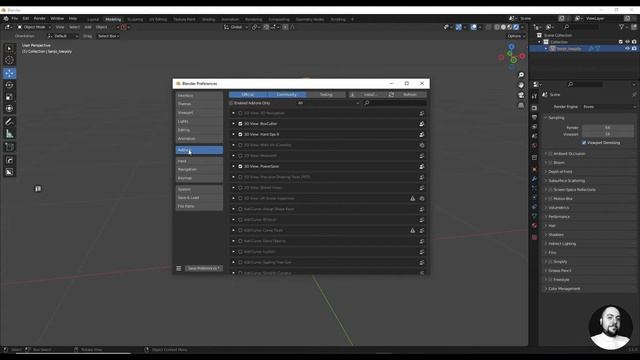The height and width of the screenshot is (360, 640).
Task: Enable the 3D View: 3D Navigation add-on checkbox
Action: click(x=240, y=113)
